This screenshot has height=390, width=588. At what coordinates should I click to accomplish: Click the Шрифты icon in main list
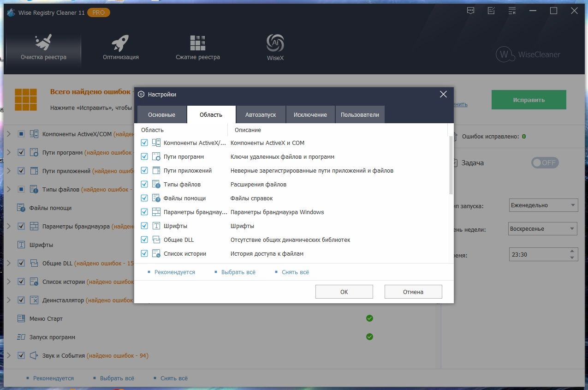click(21, 245)
